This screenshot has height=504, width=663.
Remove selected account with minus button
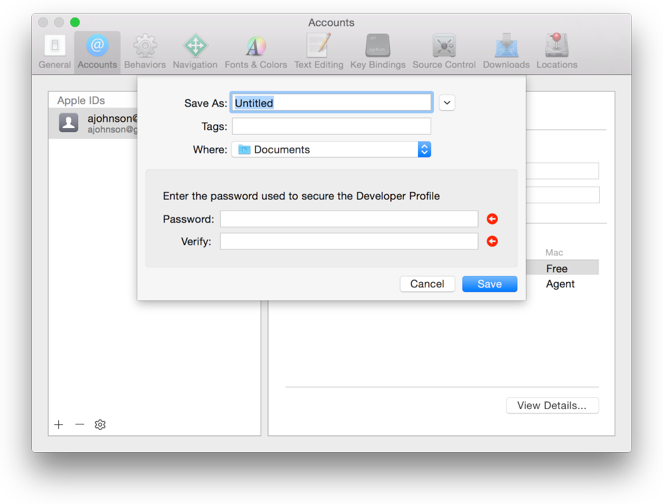(79, 425)
